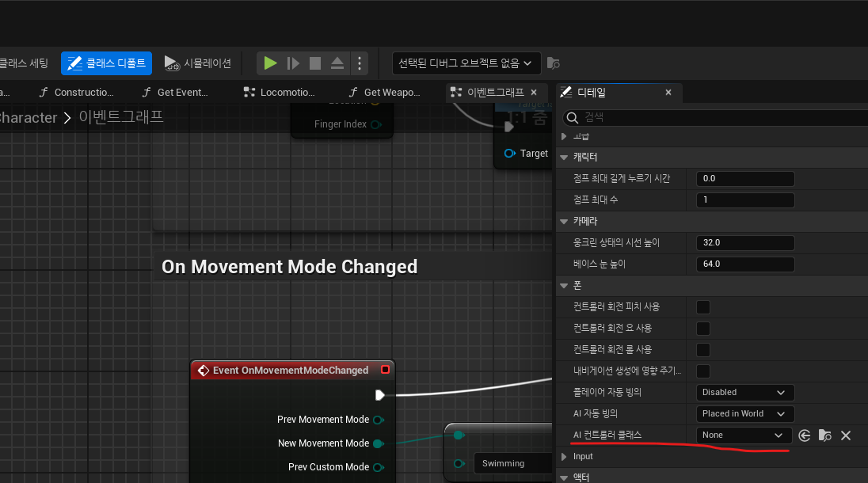Edit 웅크린 상태의 시선 높이 value
868x483 pixels.
tap(745, 242)
